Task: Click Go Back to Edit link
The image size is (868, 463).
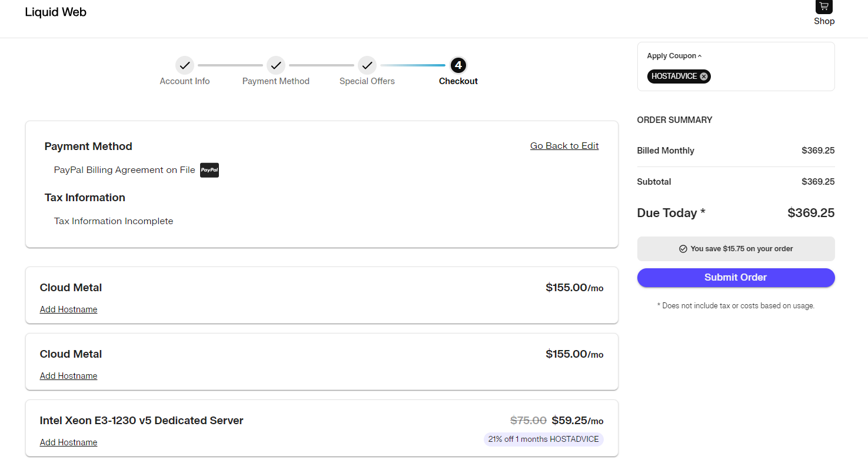Action: 564,146
